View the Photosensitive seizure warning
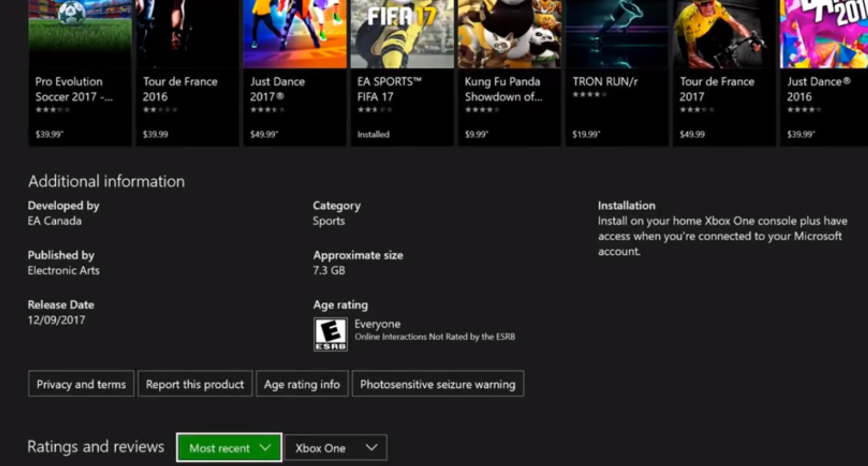Image resolution: width=868 pixels, height=466 pixels. pyautogui.click(x=438, y=384)
